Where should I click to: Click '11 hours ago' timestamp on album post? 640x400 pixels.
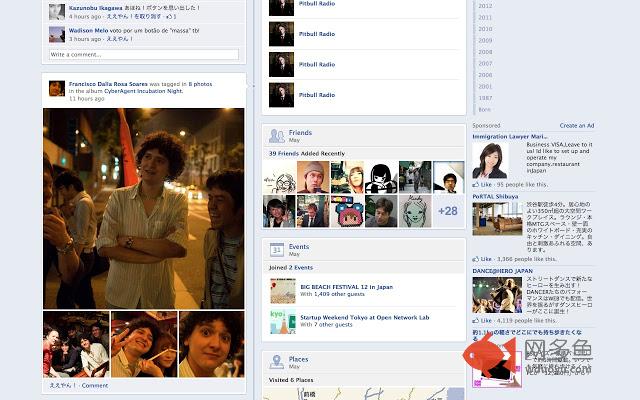87,98
